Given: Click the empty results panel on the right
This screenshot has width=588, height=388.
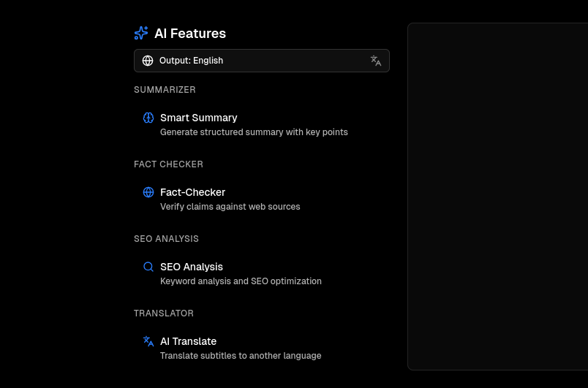Looking at the screenshot, I should click(x=497, y=196).
